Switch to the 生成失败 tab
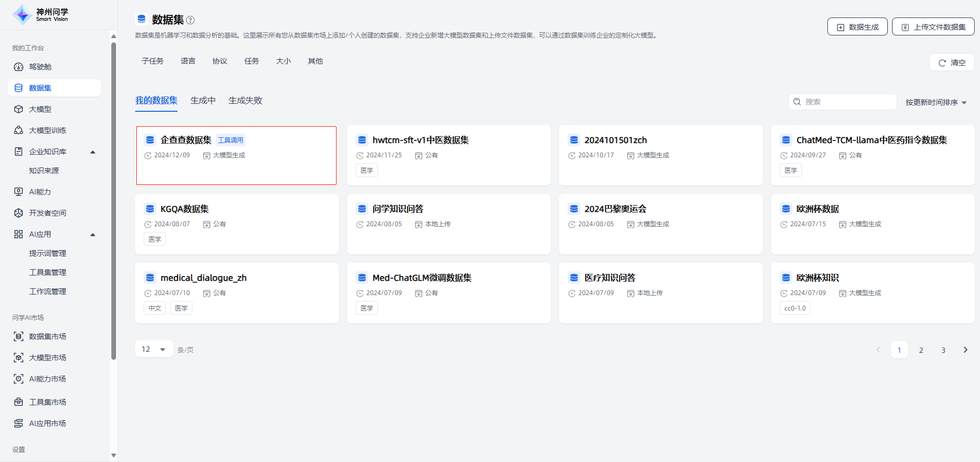The image size is (980, 462). pos(245,101)
